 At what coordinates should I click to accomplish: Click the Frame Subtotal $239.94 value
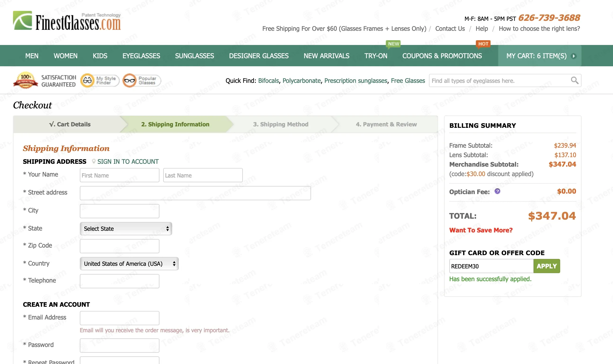coord(565,146)
